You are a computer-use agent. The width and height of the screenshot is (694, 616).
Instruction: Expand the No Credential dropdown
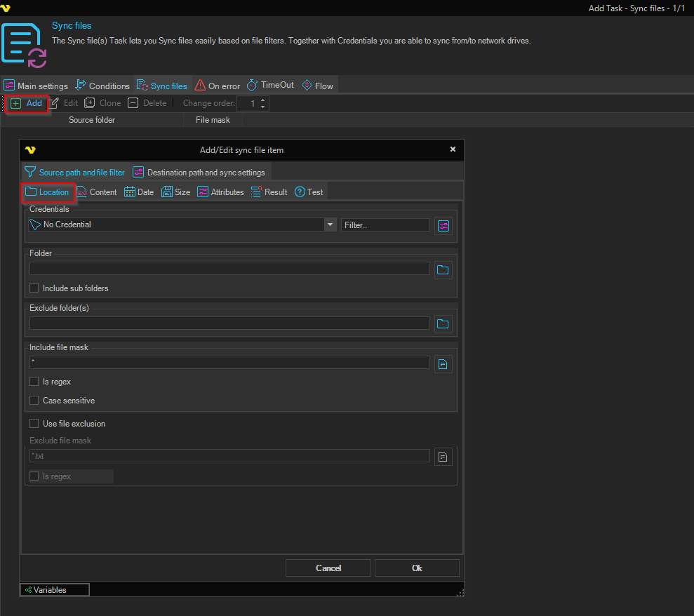(330, 225)
